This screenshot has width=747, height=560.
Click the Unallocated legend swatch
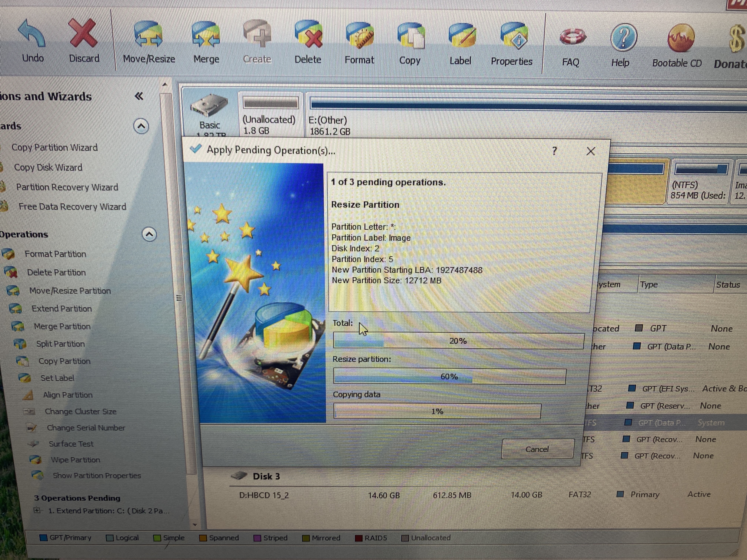pyautogui.click(x=405, y=538)
